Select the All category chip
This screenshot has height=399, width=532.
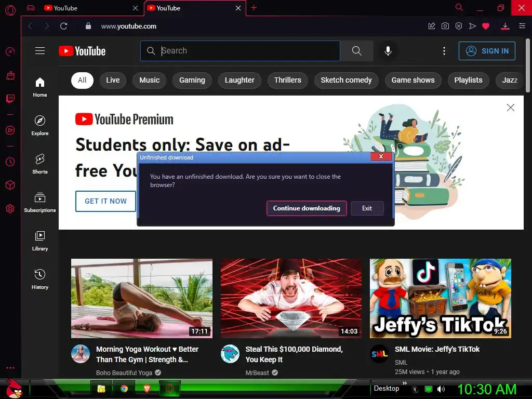(82, 80)
